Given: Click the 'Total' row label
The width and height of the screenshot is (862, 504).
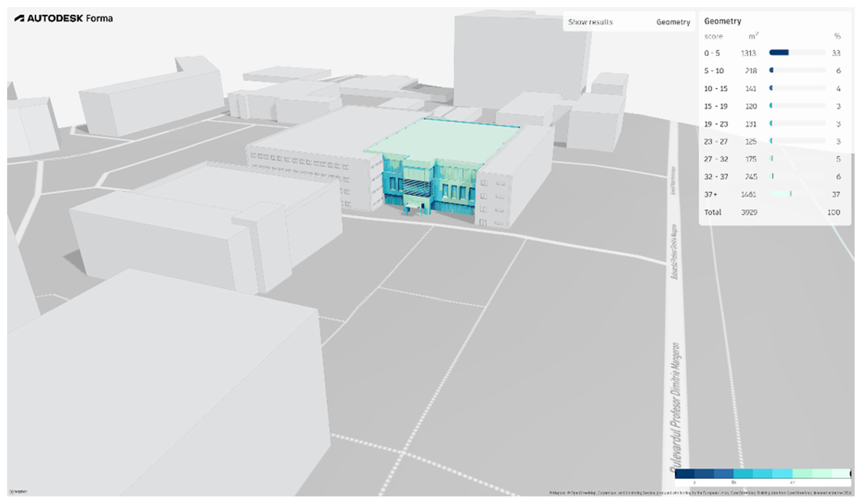Looking at the screenshot, I should coord(712,212).
